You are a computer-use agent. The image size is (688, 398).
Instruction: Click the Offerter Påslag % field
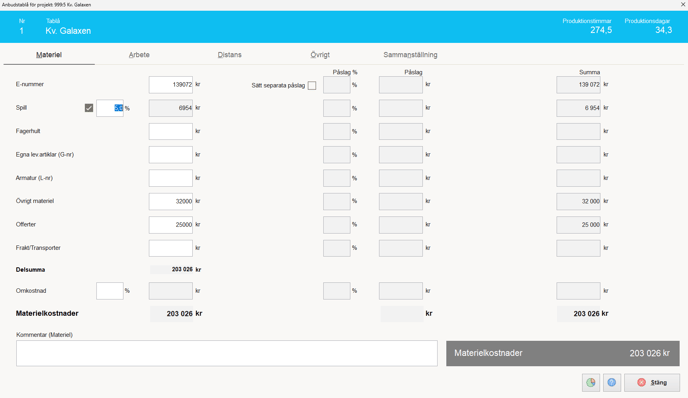point(337,225)
